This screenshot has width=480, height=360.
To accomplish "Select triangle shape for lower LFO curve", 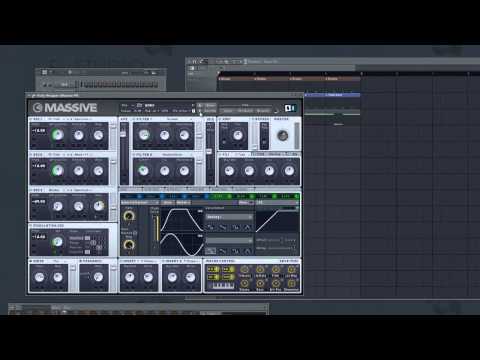I will tap(247, 251).
